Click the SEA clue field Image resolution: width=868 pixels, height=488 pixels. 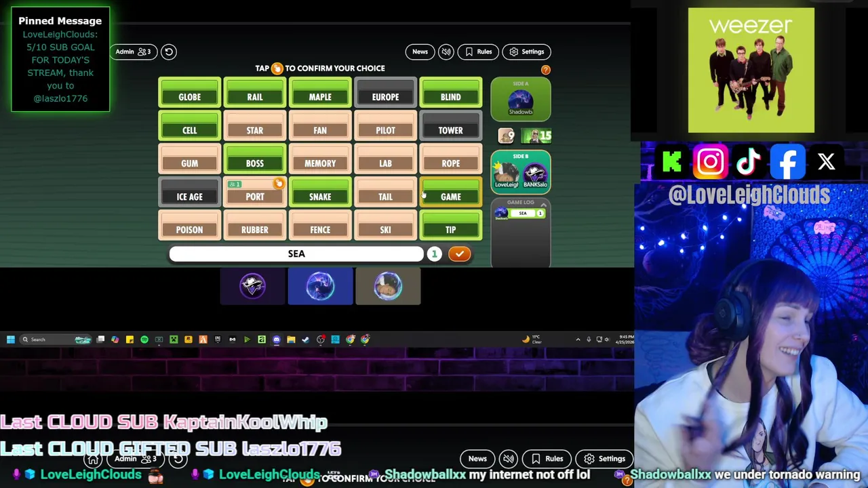click(x=296, y=253)
